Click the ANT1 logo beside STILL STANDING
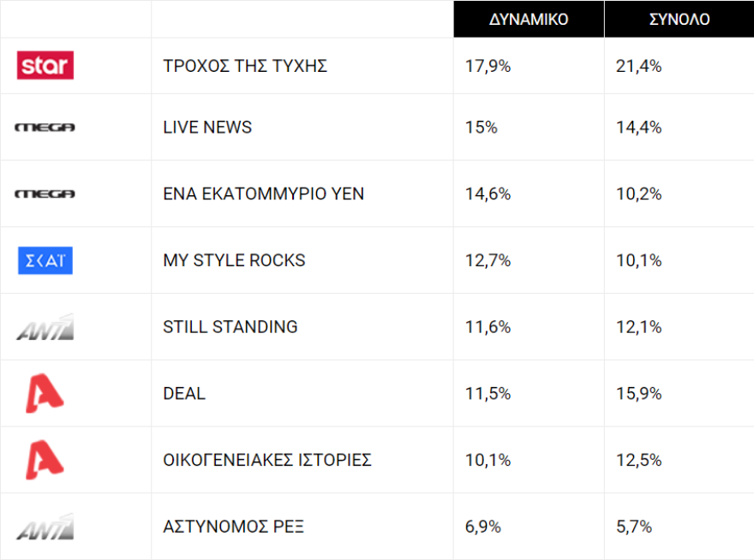Viewport: 754px width, 560px height. point(45,327)
